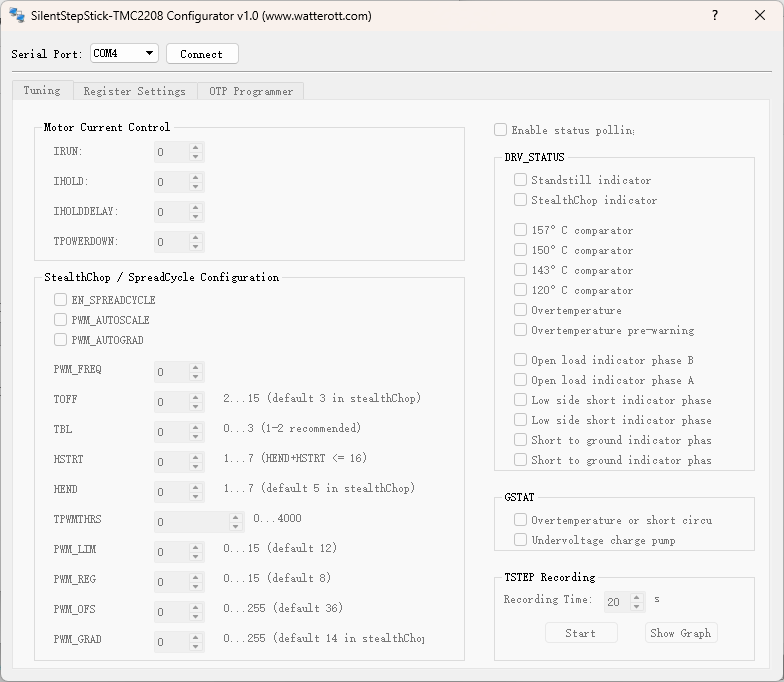Open the Serial Port COM4 dropdown
Viewport: 784px width, 682px height.
tap(124, 53)
